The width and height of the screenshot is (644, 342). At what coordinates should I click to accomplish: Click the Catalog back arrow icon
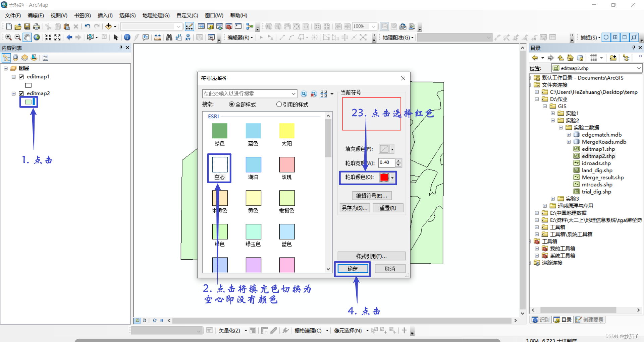click(x=535, y=58)
